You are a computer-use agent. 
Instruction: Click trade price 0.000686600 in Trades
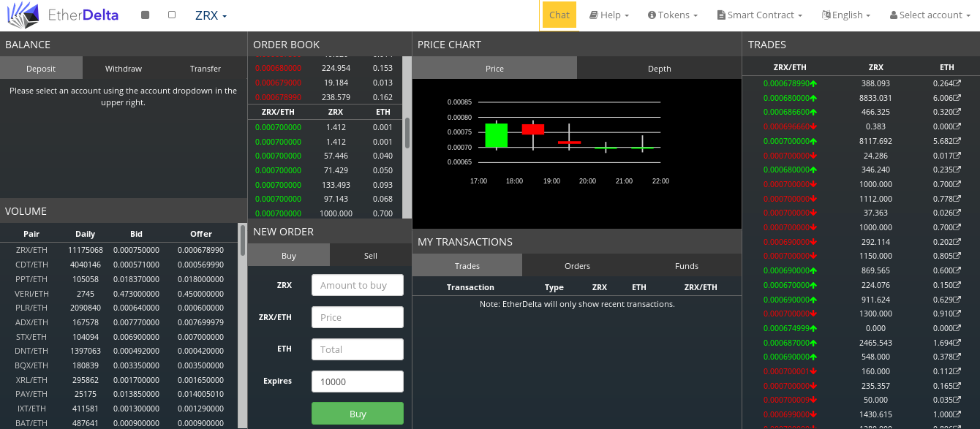pos(790,112)
